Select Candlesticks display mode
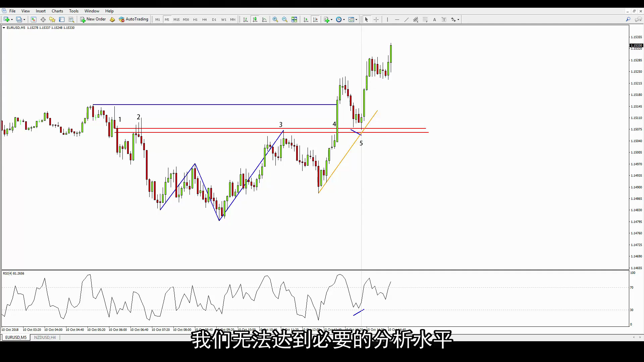The image size is (644, 362). click(255, 19)
